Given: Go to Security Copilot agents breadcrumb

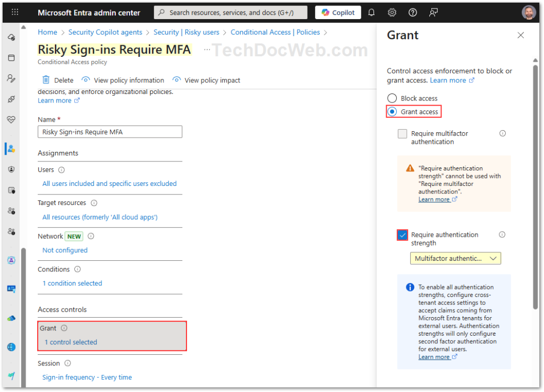Looking at the screenshot, I should click(x=105, y=32).
